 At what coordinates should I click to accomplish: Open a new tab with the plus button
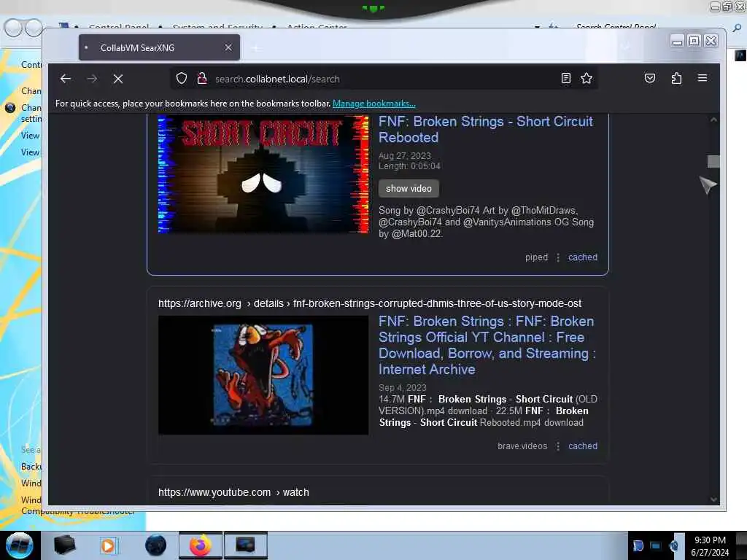tap(256, 48)
